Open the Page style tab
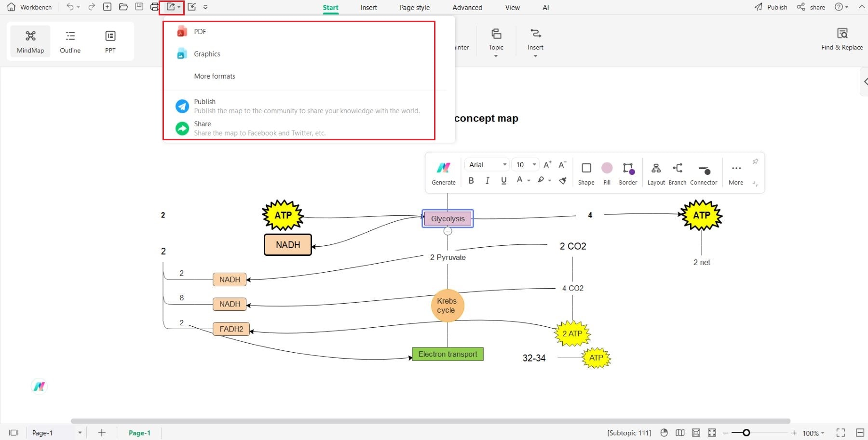Image resolution: width=868 pixels, height=440 pixels. tap(415, 7)
